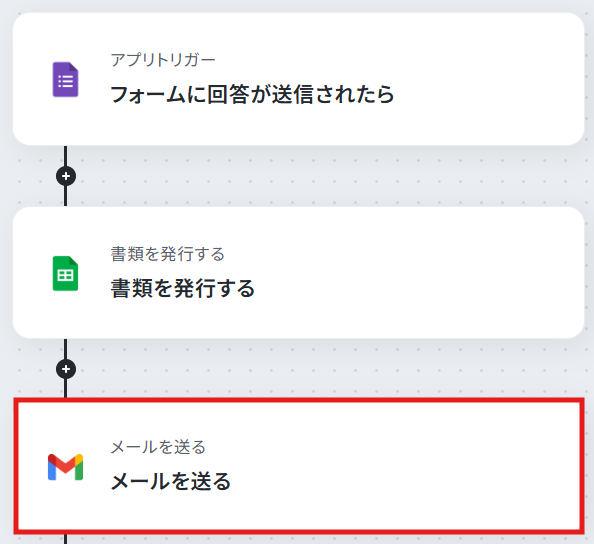The width and height of the screenshot is (594, 544).
Task: Click connector line just above the Gmail card
Action: coord(66,388)
